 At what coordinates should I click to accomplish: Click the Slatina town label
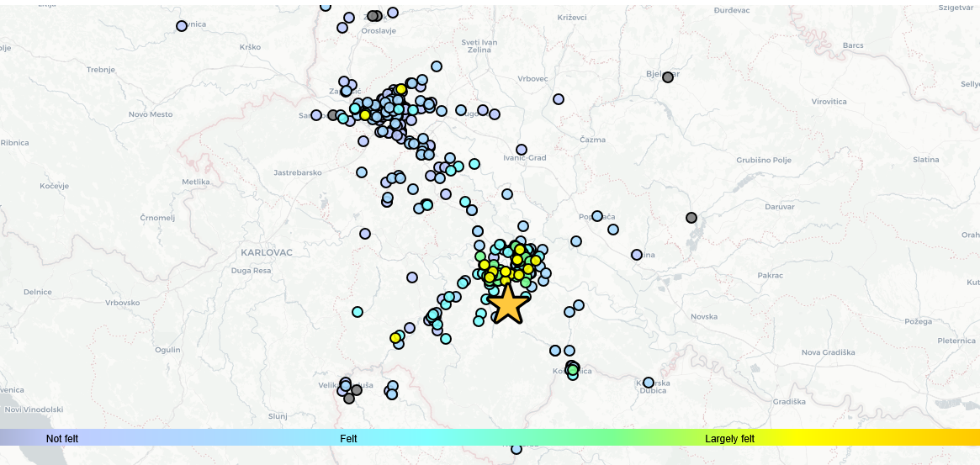tap(925, 160)
